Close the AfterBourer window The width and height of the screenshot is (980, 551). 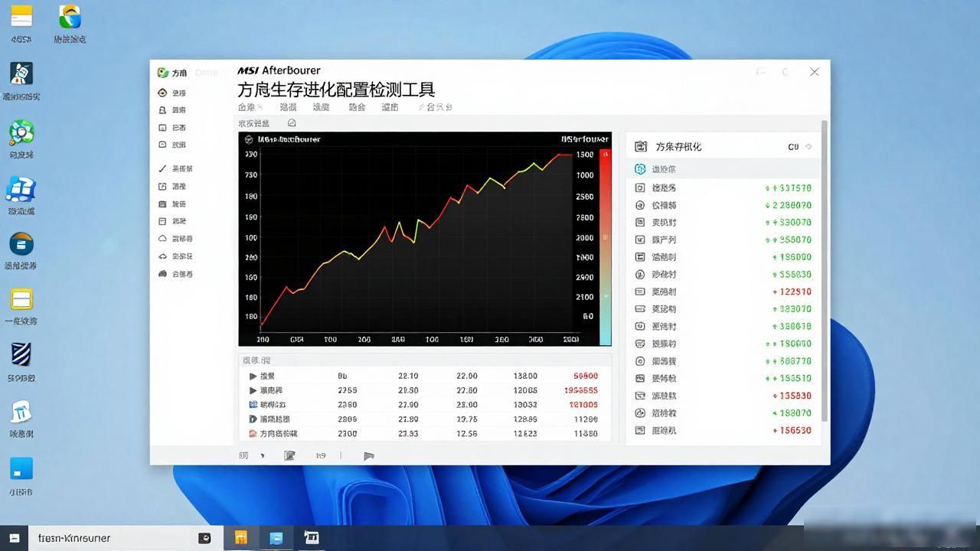[814, 72]
